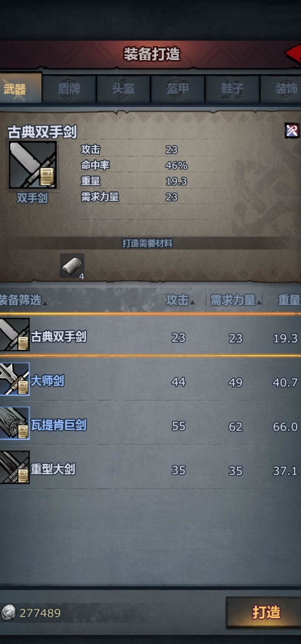Viewport: 301px width, 644px height.
Task: Click the red back arrow icon
Action: coord(293,54)
